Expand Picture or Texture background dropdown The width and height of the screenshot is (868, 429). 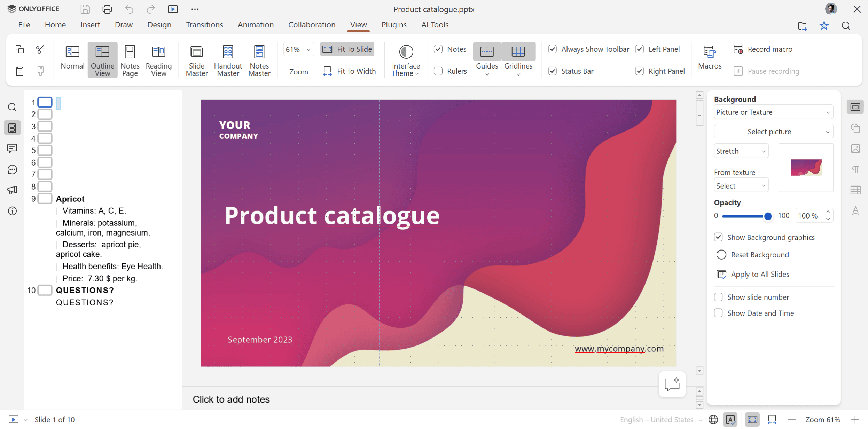(x=773, y=112)
